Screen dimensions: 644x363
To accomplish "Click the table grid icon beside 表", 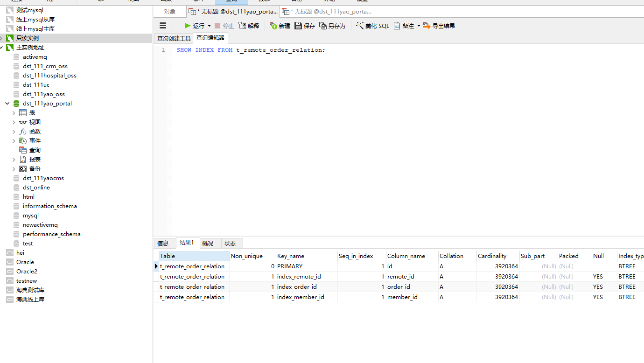I will point(23,113).
